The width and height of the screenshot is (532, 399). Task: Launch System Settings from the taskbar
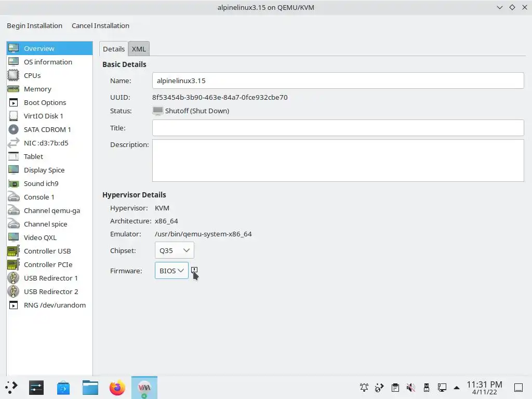click(x=36, y=388)
